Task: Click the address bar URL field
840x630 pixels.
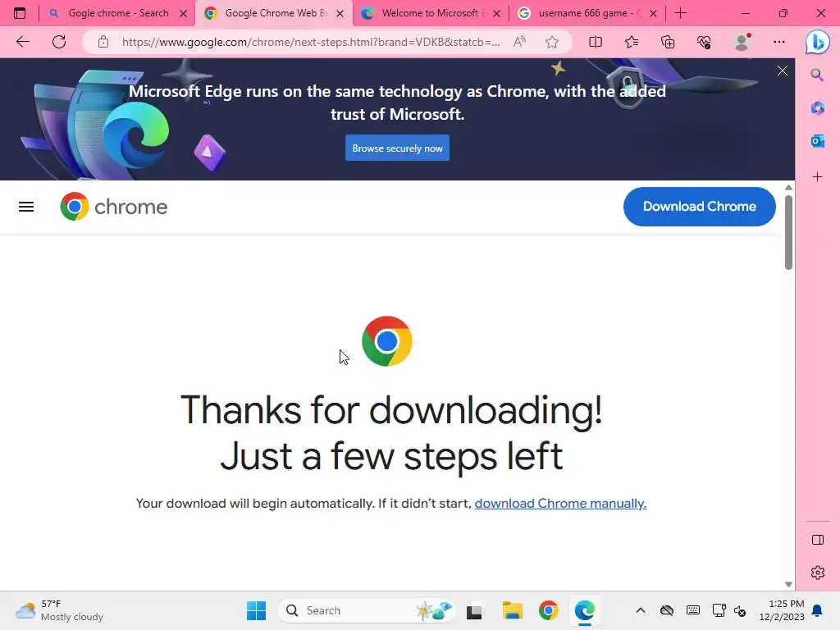Action: coord(311,42)
